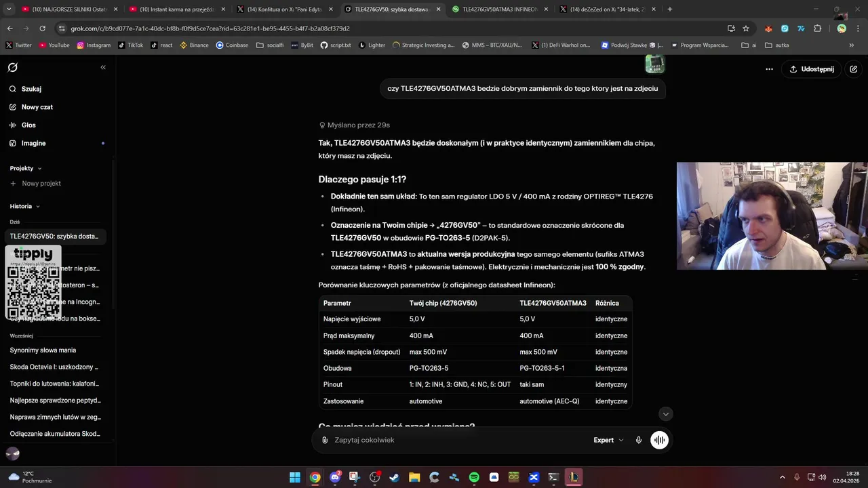The image size is (868, 488).
Task: Attach a file with the paperclip icon
Action: [325, 440]
